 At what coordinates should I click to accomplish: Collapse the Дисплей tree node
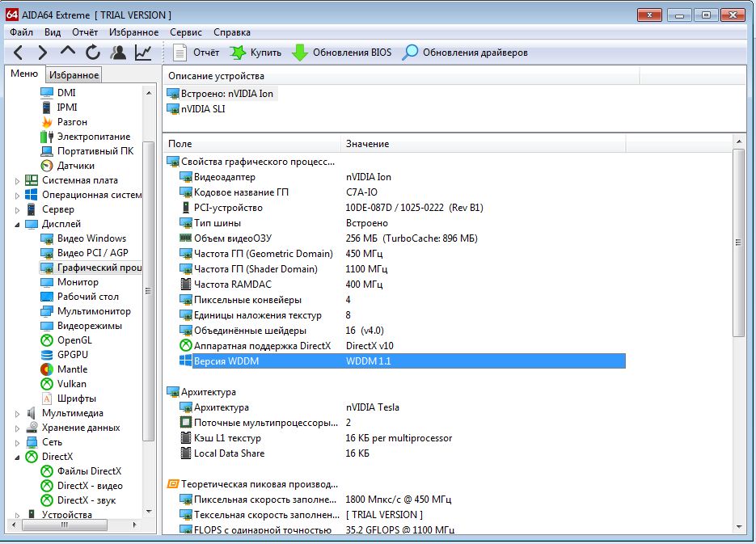[17, 225]
